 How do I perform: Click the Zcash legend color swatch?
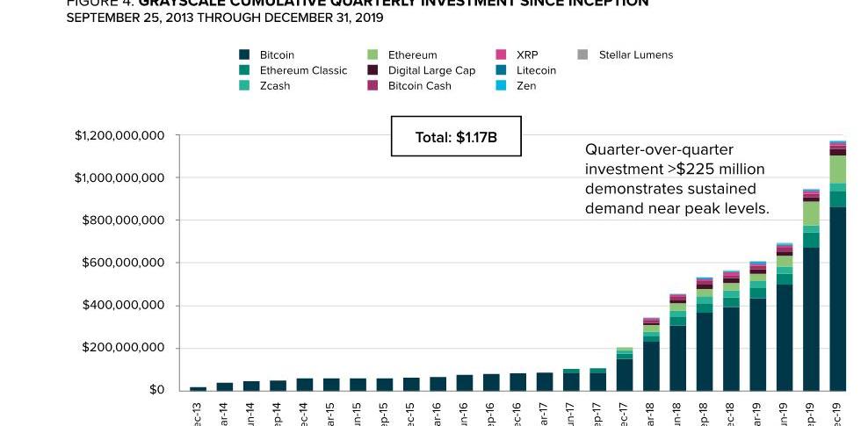pyautogui.click(x=245, y=86)
